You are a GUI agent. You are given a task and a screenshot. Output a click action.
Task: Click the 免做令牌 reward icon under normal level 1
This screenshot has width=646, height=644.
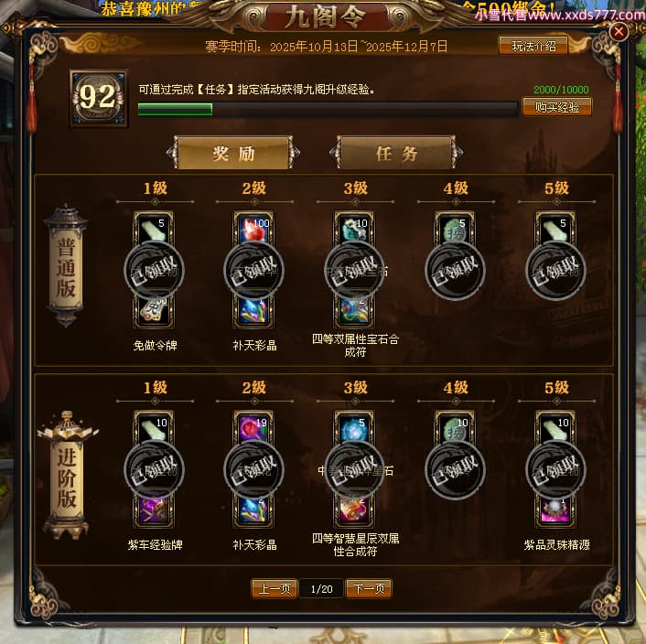pos(154,311)
